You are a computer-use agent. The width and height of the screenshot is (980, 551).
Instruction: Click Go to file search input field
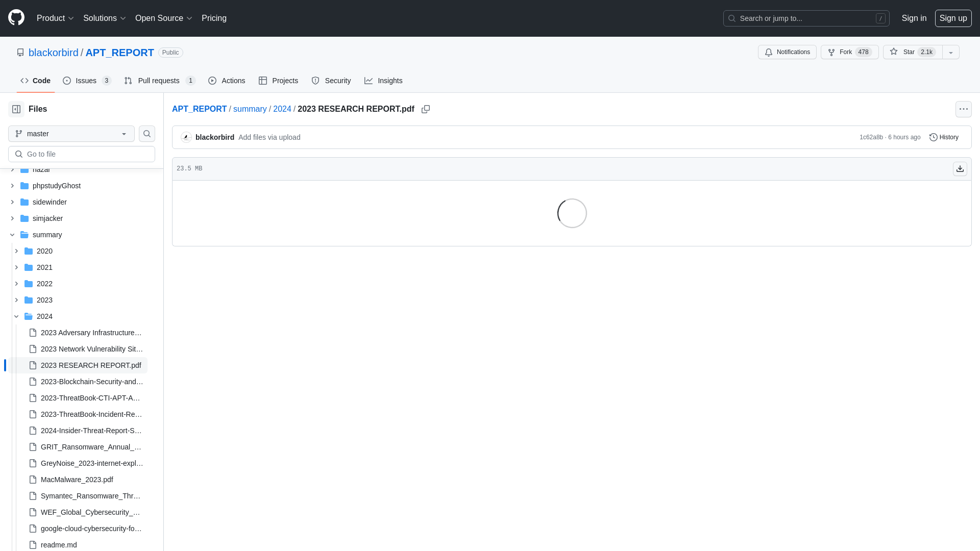click(82, 154)
